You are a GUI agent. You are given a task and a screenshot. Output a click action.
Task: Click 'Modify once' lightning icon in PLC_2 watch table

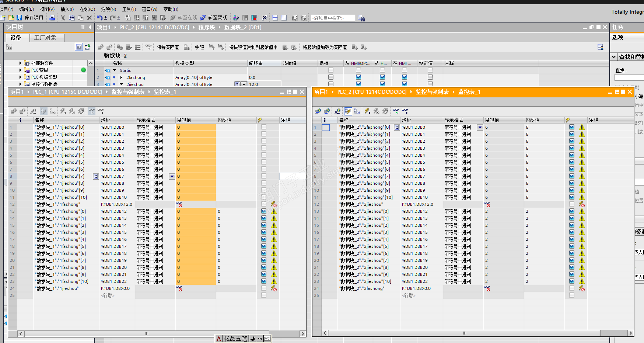pos(367,111)
